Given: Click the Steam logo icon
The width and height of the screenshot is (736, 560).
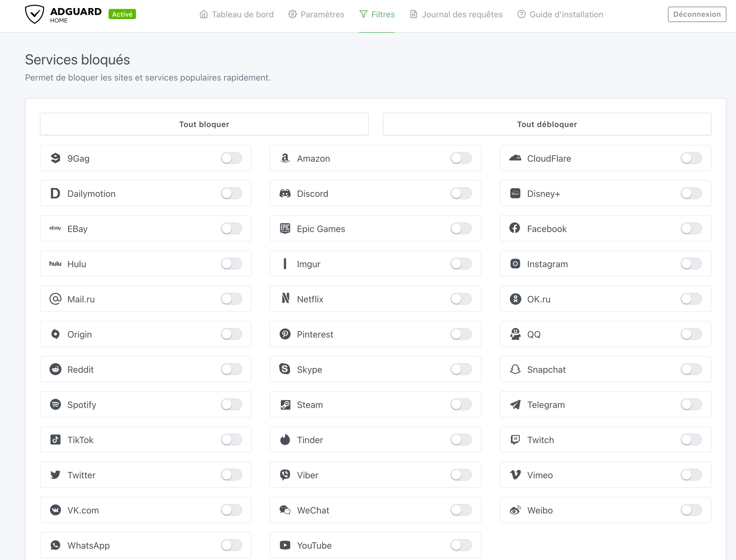Looking at the screenshot, I should [x=285, y=404].
